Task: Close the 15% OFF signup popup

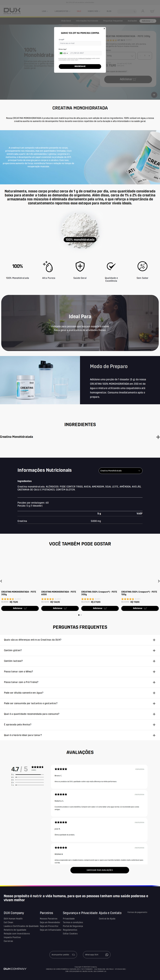Action: click(x=104, y=29)
